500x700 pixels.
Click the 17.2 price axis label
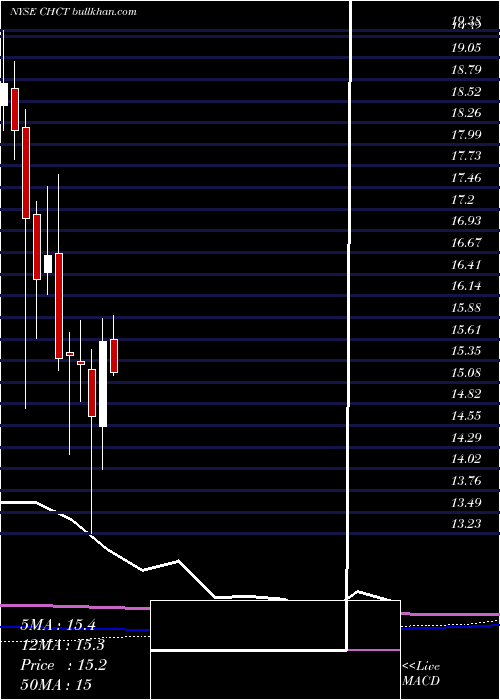[x=462, y=200]
